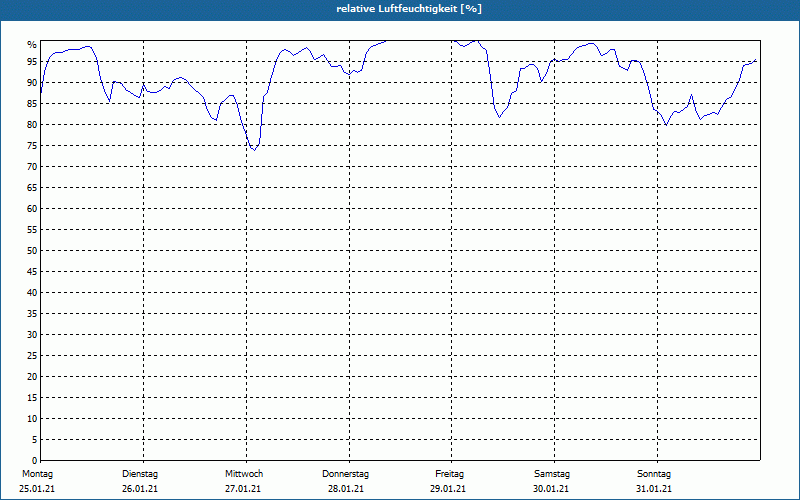800x500 pixels.
Task: Click the 85 value on y-axis
Action: tap(32, 104)
